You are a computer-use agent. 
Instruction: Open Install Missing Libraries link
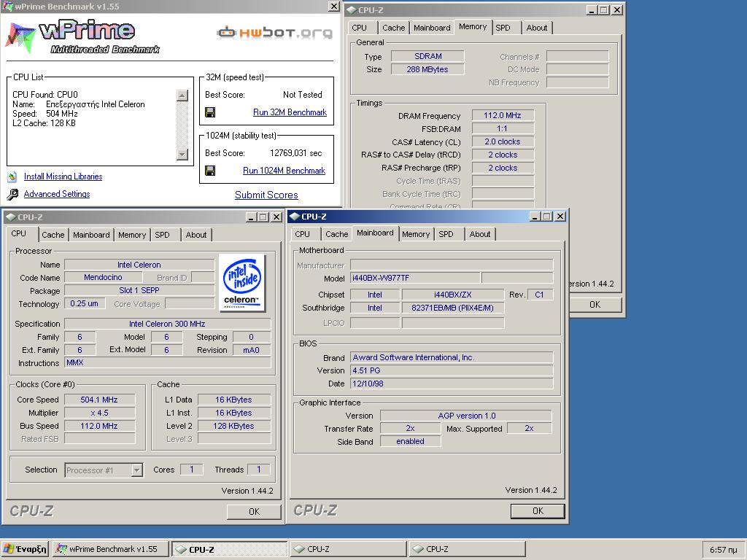click(x=63, y=176)
